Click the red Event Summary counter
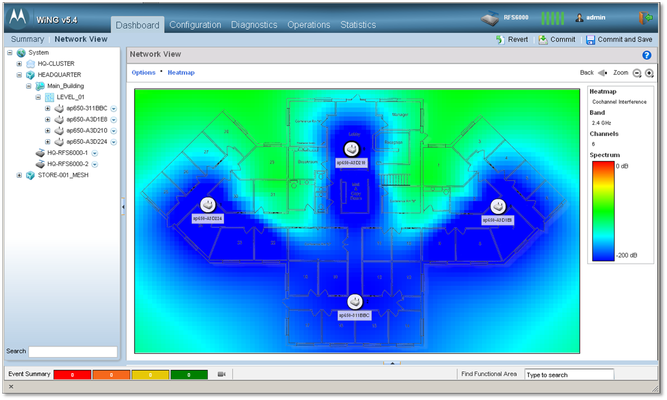The height and width of the screenshot is (400, 667). (x=72, y=374)
